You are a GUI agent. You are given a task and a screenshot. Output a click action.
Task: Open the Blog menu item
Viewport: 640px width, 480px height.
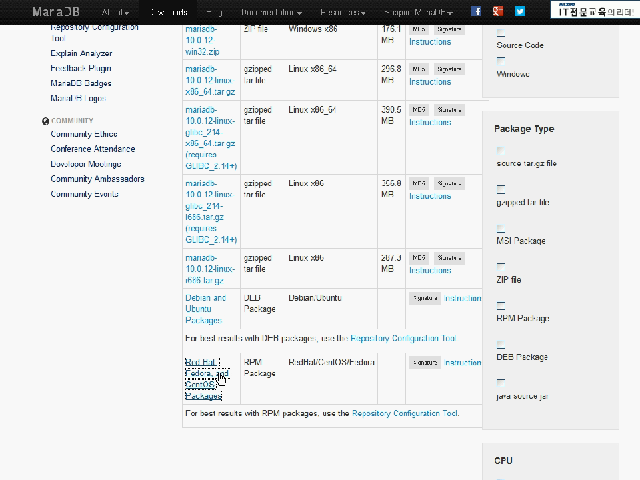pos(214,12)
